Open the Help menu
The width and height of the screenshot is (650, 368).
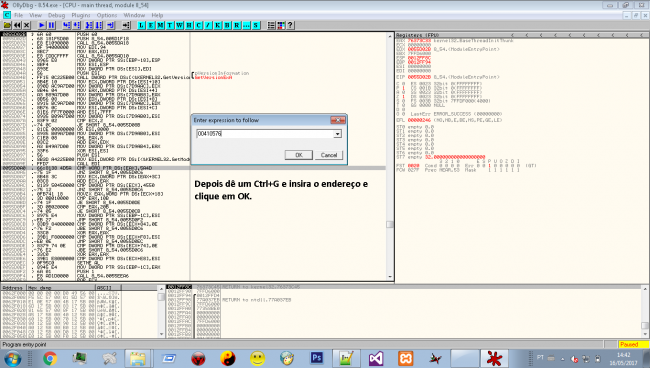pos(157,15)
